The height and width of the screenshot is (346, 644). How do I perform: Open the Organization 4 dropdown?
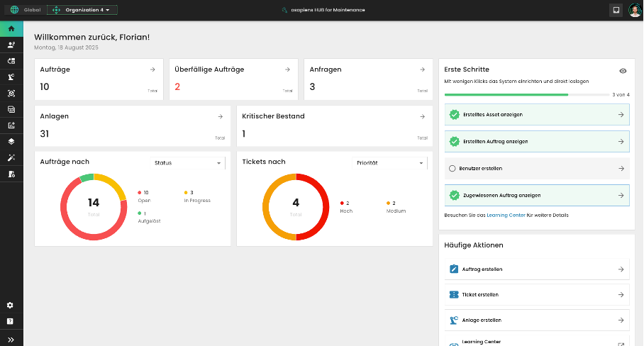click(82, 10)
